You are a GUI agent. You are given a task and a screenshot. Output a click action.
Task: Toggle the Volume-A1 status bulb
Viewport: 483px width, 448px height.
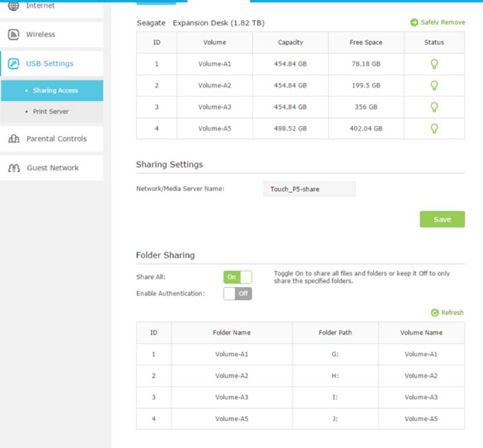click(x=434, y=64)
